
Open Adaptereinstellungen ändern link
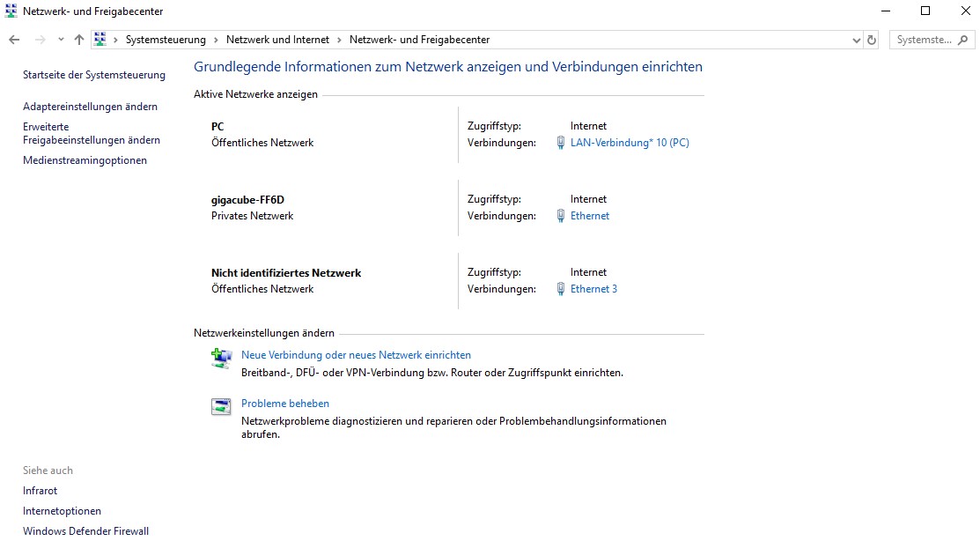coord(90,107)
